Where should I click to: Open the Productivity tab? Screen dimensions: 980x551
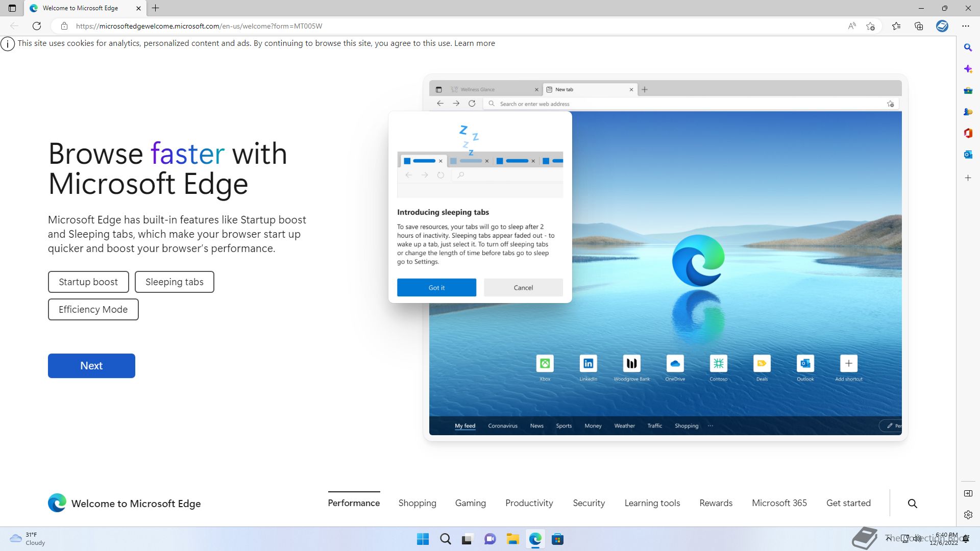(x=529, y=503)
